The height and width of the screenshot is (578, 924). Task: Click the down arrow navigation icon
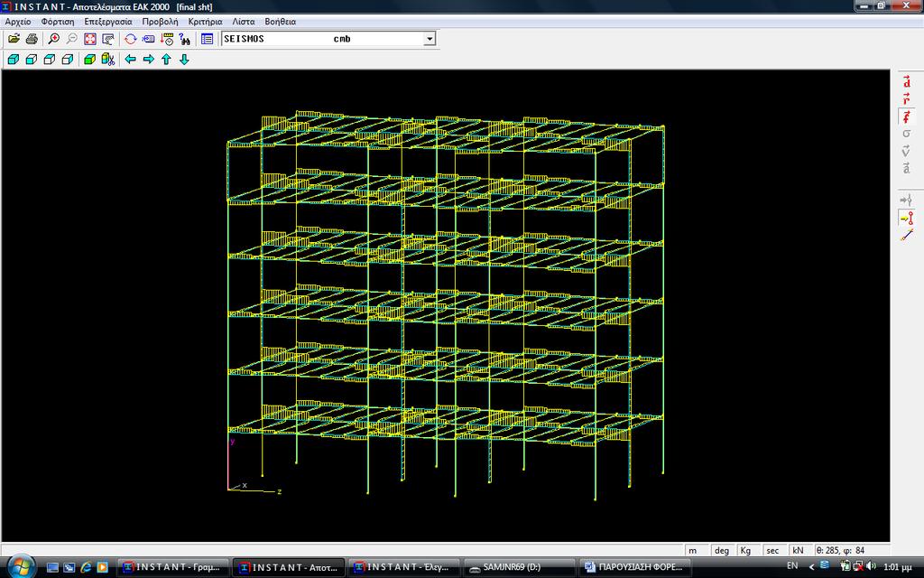point(184,59)
